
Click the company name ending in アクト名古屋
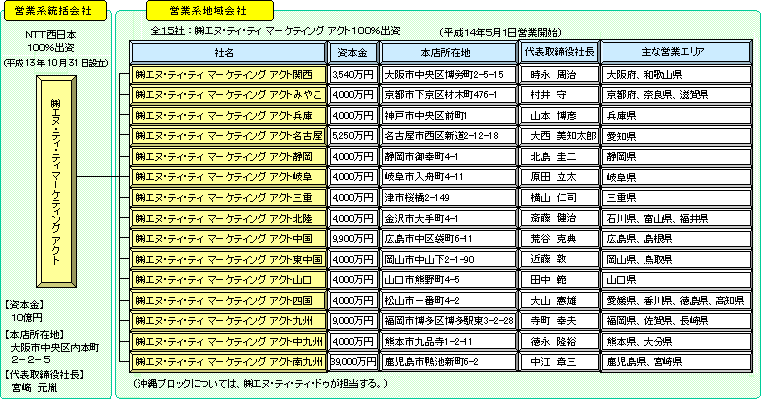[228, 136]
